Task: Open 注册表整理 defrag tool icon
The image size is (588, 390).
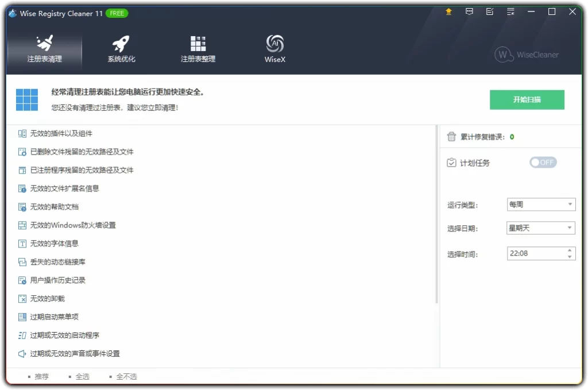Action: (198, 49)
